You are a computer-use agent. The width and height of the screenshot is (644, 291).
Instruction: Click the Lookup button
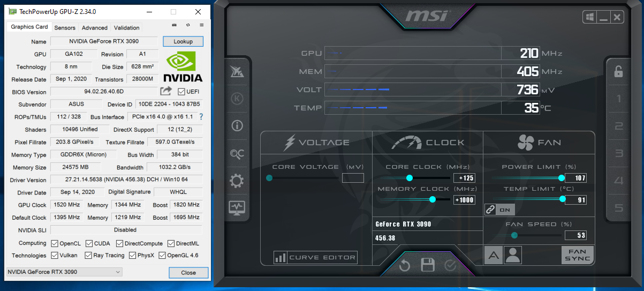183,41
